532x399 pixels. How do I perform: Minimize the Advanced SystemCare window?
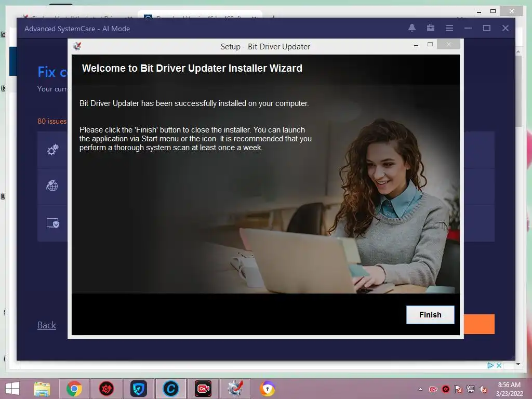click(468, 28)
